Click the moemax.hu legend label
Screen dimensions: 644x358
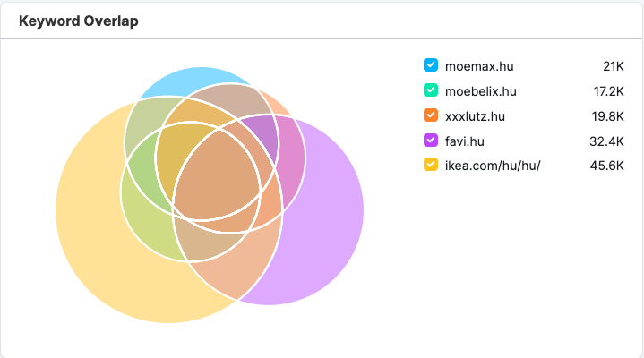coord(479,66)
